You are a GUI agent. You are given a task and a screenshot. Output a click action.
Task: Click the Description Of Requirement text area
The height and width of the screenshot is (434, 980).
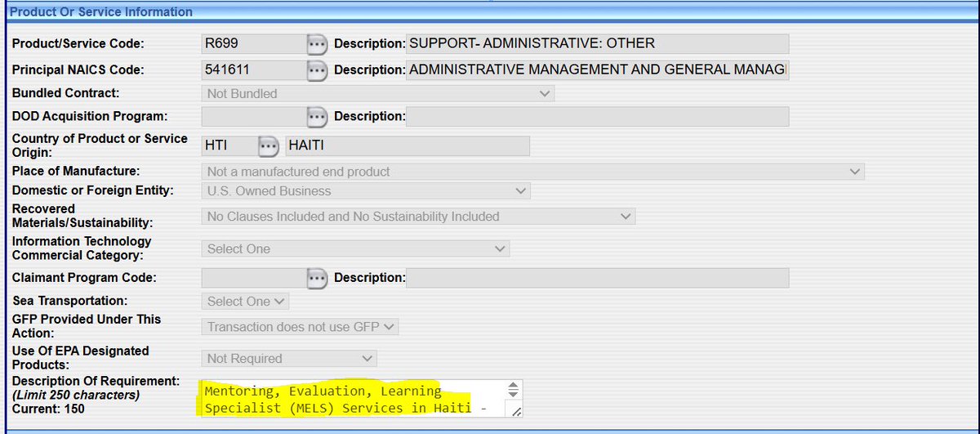(x=351, y=399)
